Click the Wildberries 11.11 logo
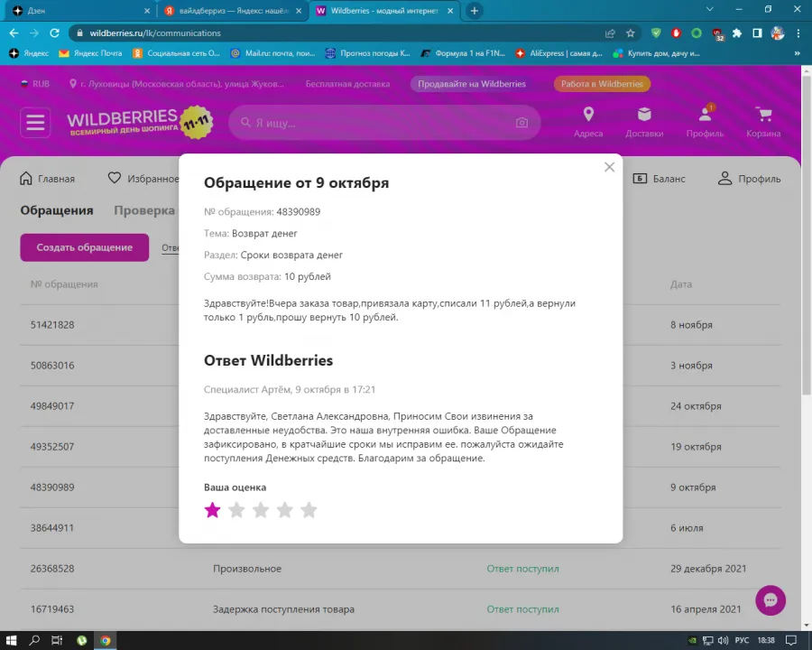812x650 pixels. 140,123
